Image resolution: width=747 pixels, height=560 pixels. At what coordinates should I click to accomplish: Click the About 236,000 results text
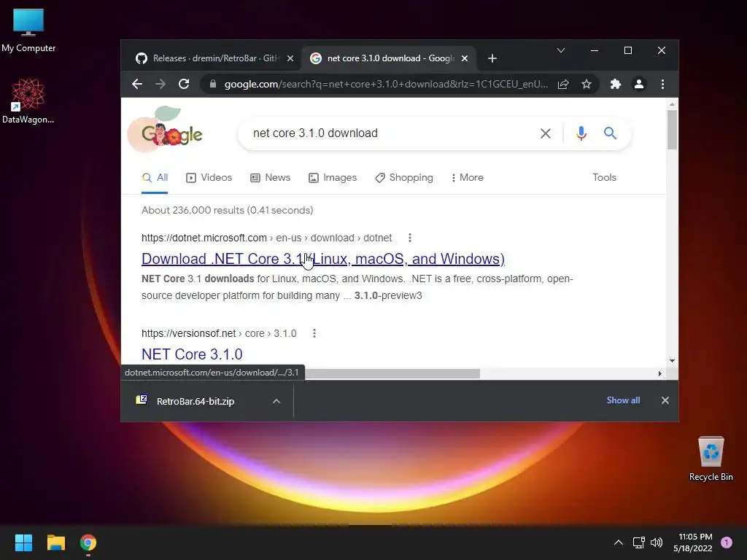(228, 210)
